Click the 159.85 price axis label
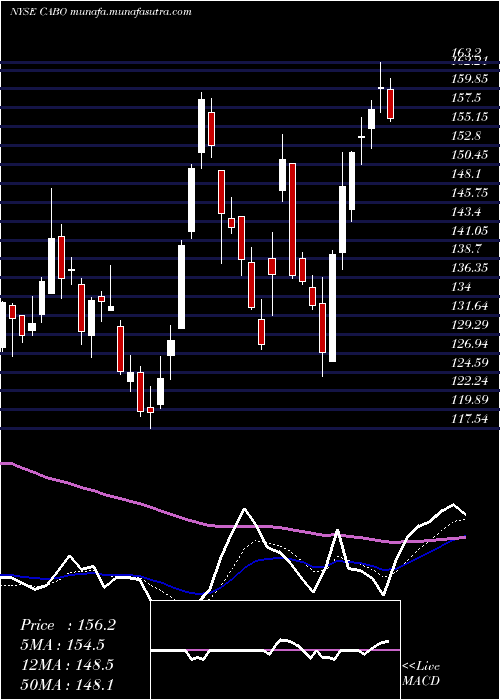Screen dimensions: 500x700 [x=470, y=79]
